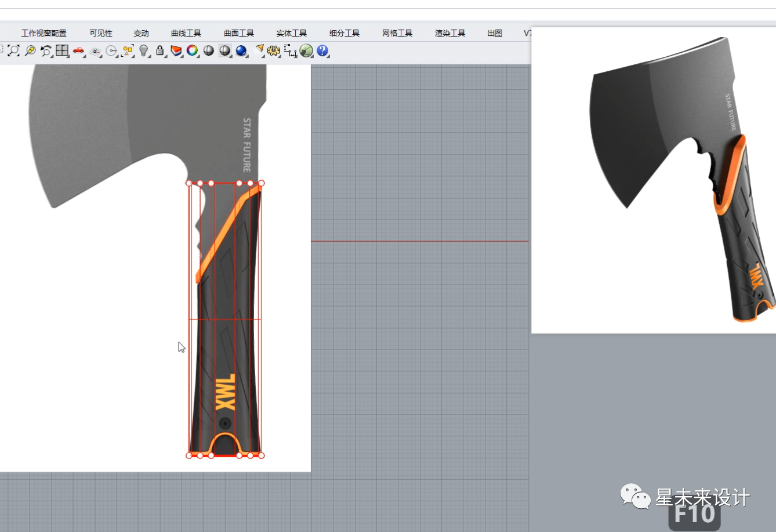776x532 pixels.
Task: Click the color wheel properties icon
Action: pos(192,51)
